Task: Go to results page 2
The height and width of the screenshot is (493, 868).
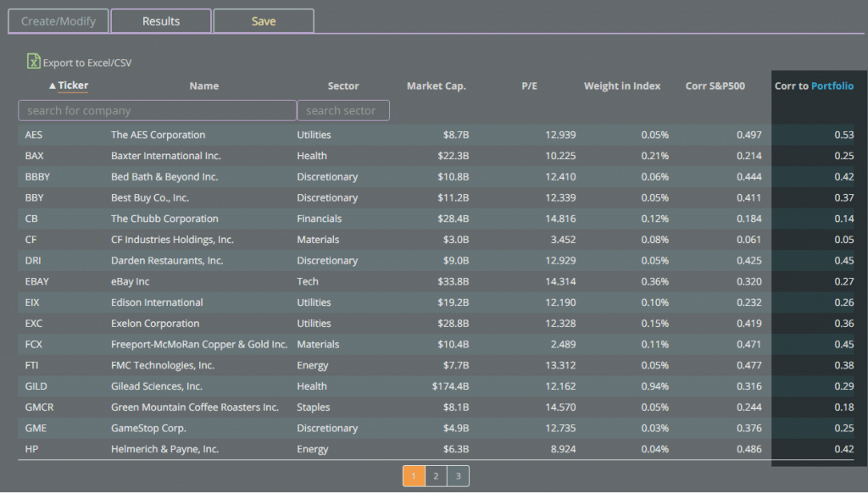Action: tap(436, 476)
